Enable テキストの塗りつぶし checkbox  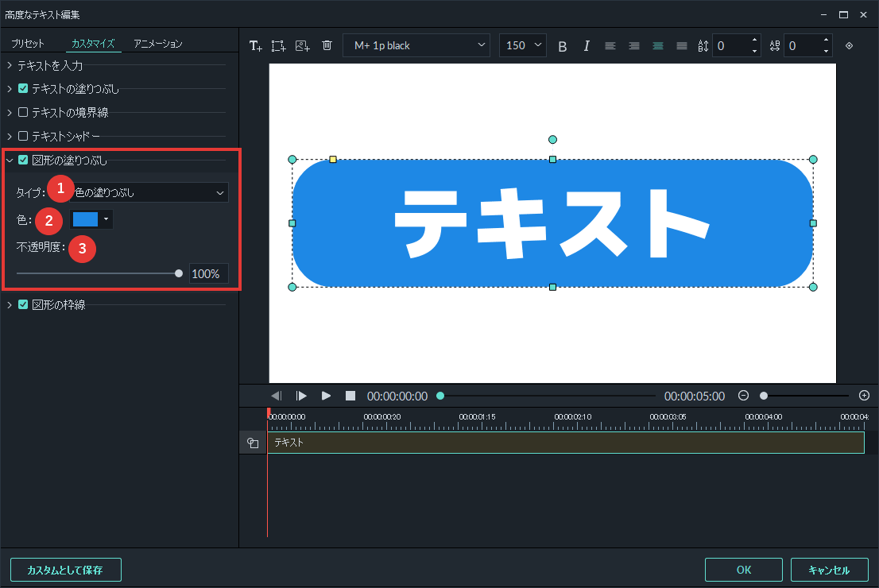(23, 88)
